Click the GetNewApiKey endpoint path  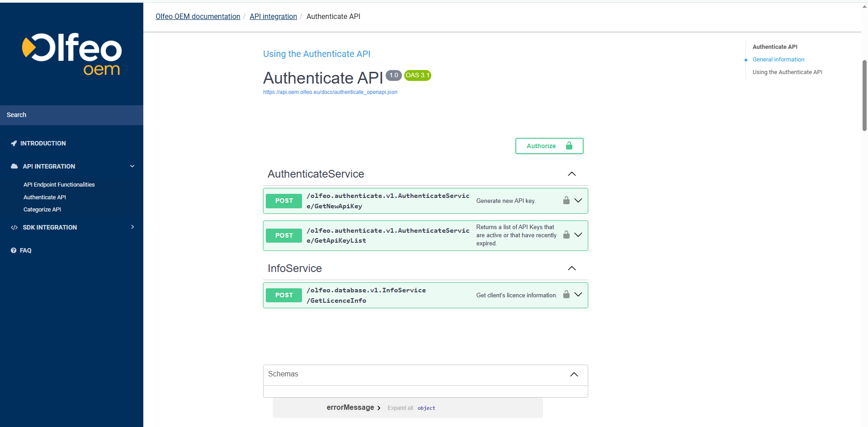pyautogui.click(x=388, y=201)
